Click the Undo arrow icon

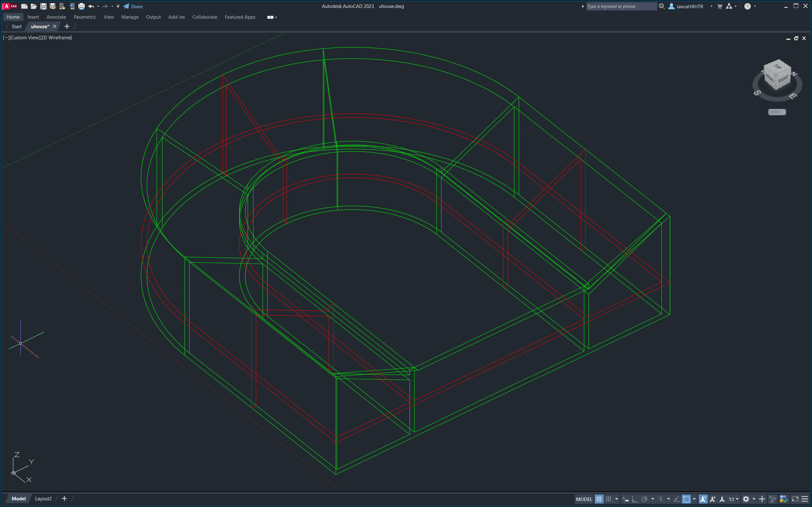pos(91,6)
